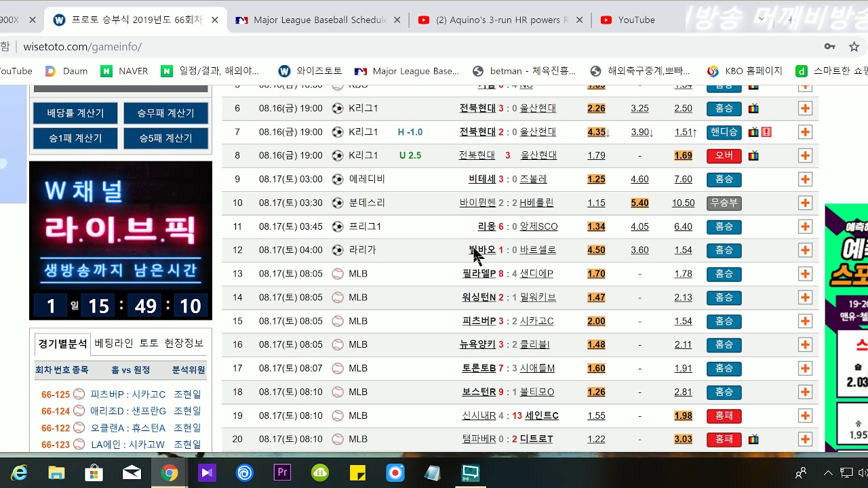Screen dimensions: 868x488
Task: Open the 승무패 계산기 button
Action: pos(165,113)
